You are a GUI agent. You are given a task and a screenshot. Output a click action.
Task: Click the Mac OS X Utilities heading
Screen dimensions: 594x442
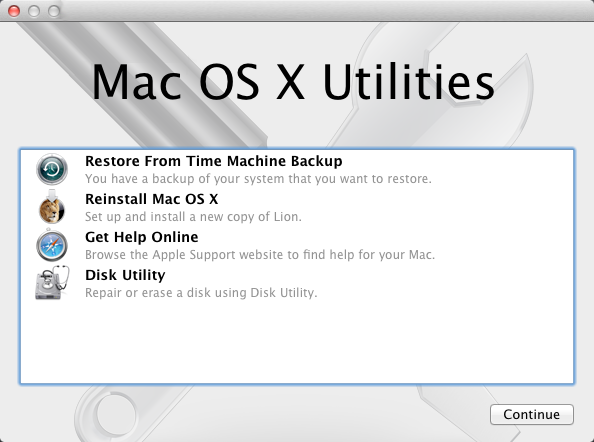(x=293, y=82)
